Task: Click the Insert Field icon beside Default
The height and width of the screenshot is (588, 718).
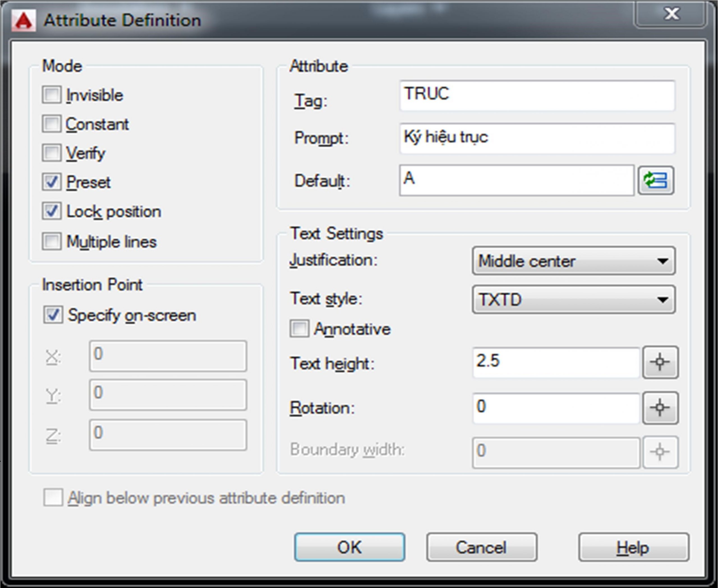Action: pos(656,180)
